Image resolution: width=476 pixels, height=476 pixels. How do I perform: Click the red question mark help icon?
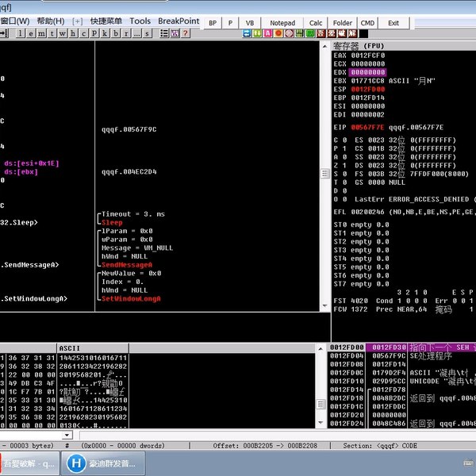186,33
